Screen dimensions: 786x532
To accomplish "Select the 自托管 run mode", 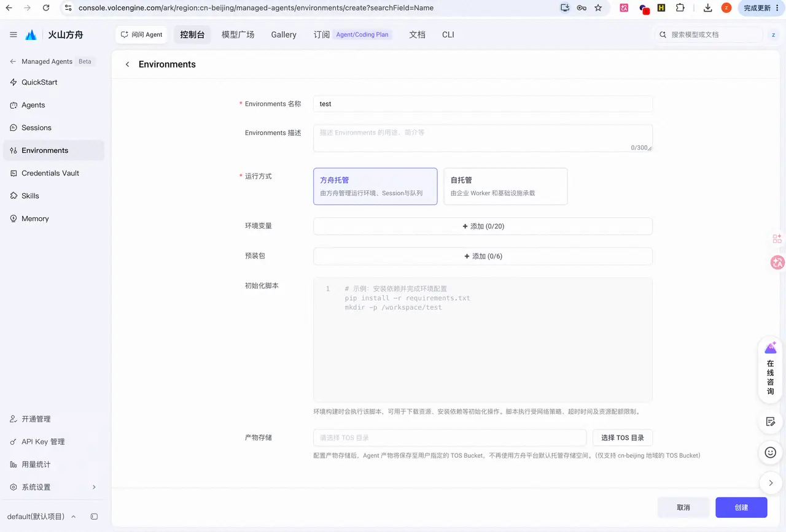I will point(505,187).
